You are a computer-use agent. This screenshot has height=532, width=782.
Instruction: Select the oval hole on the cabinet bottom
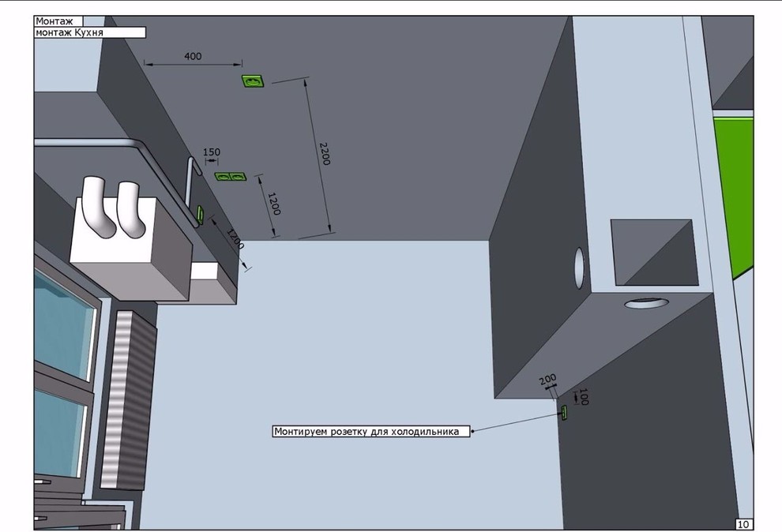click(647, 303)
